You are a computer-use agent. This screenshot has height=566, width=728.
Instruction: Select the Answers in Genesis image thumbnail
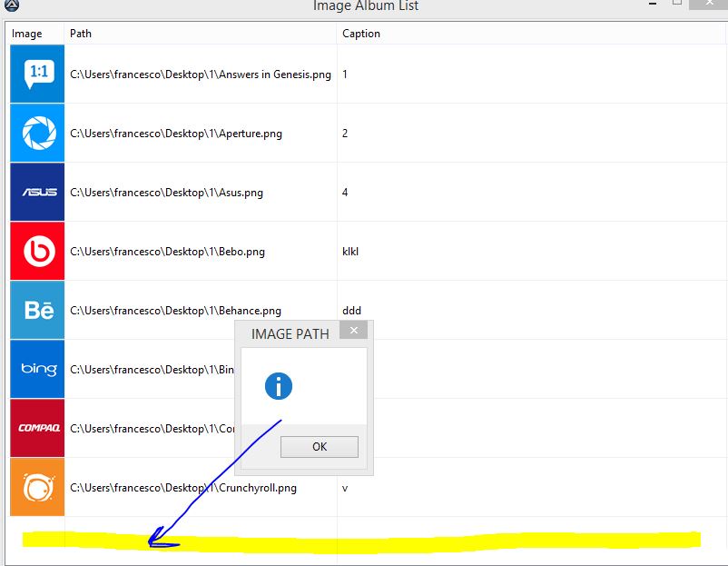(x=37, y=74)
